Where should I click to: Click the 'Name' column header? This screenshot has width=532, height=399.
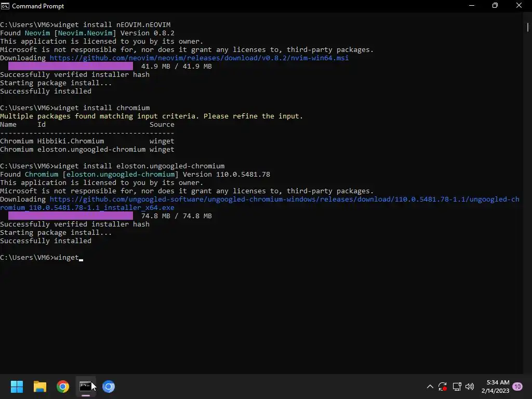pos(8,125)
